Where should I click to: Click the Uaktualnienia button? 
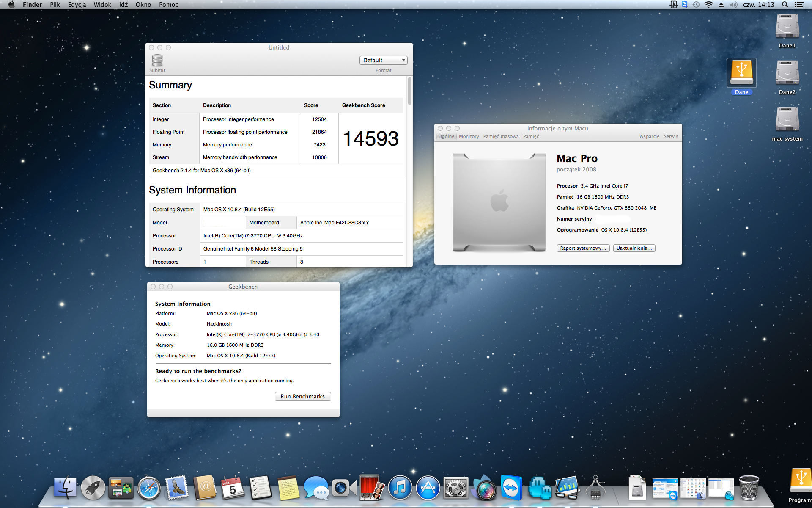(x=634, y=248)
